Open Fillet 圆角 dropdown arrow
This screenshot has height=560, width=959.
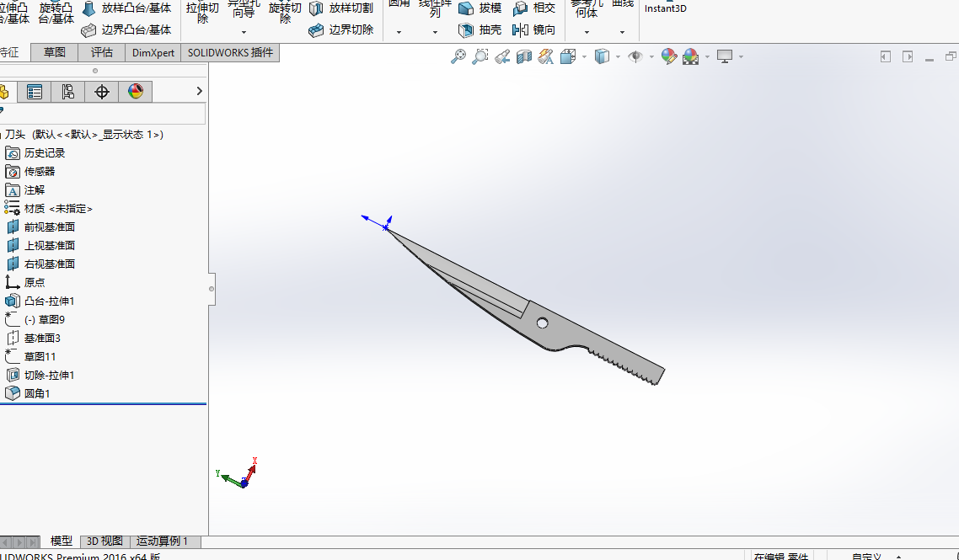tap(399, 32)
